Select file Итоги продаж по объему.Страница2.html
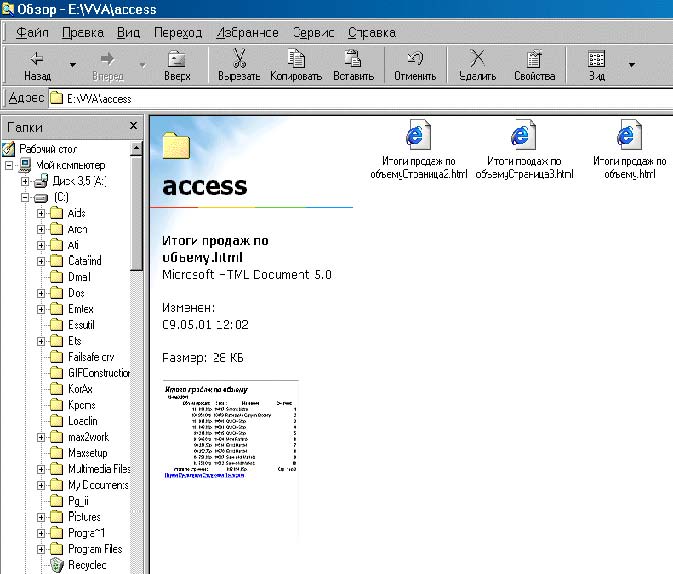The width and height of the screenshot is (673, 574). pos(419,137)
